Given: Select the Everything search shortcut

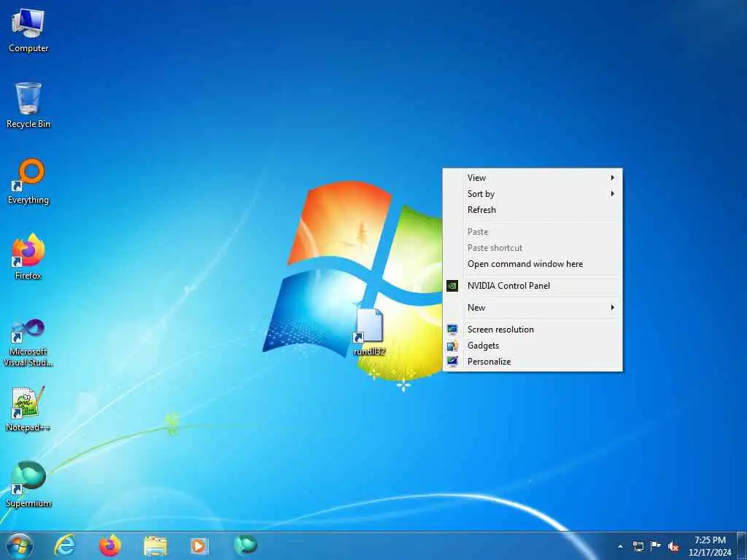Looking at the screenshot, I should [28, 182].
